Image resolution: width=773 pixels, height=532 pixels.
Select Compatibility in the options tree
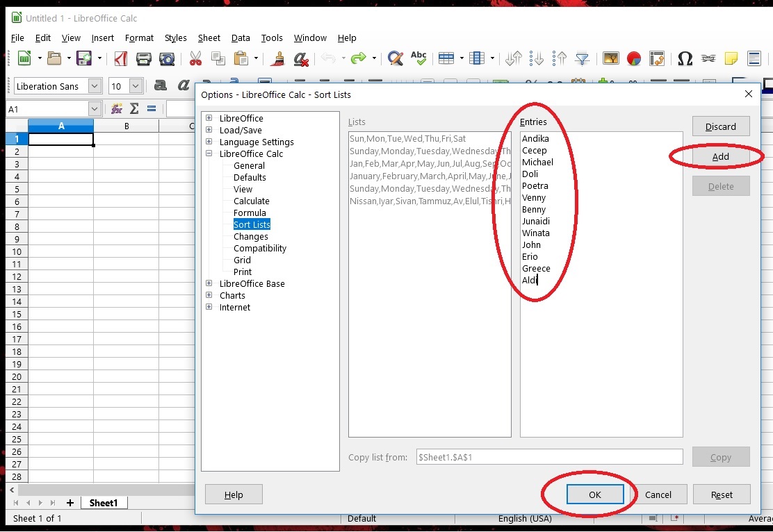260,248
